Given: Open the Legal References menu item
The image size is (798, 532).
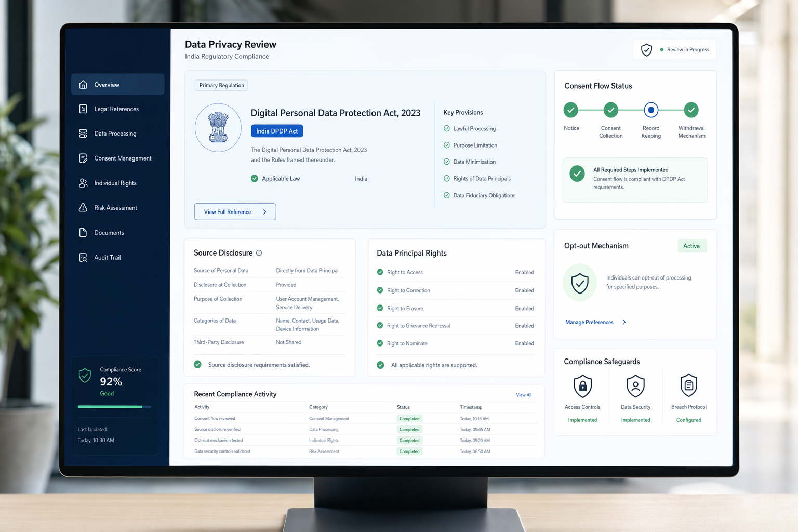Looking at the screenshot, I should pos(118,109).
